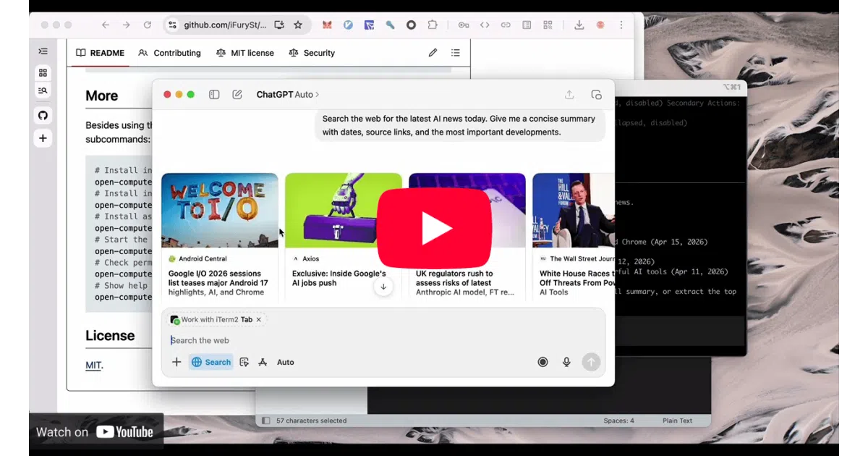
Task: Click the edit pencil icon on README
Action: 433,53
